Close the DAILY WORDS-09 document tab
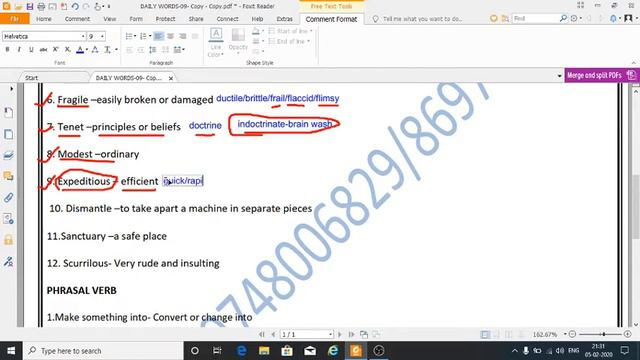 point(171,78)
